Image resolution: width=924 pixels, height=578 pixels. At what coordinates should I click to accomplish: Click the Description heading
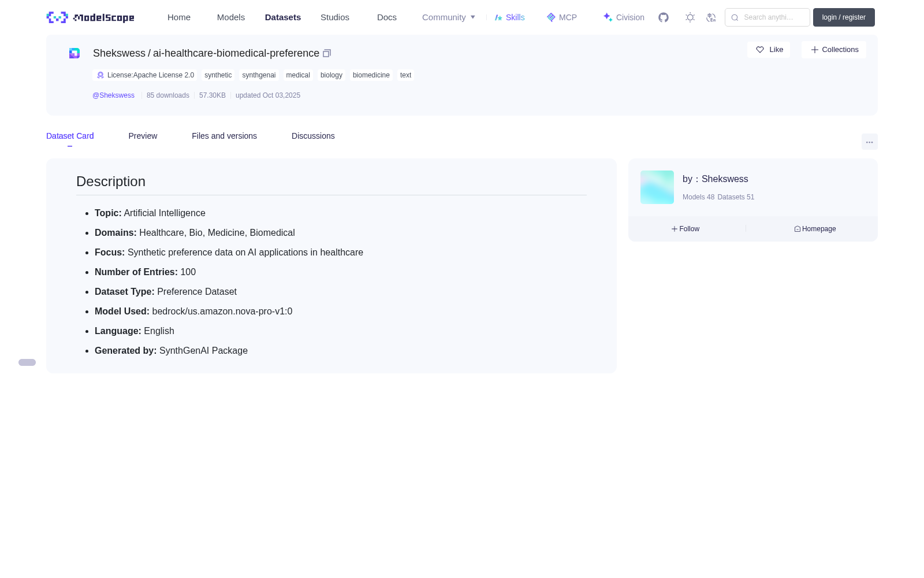pos(111,181)
